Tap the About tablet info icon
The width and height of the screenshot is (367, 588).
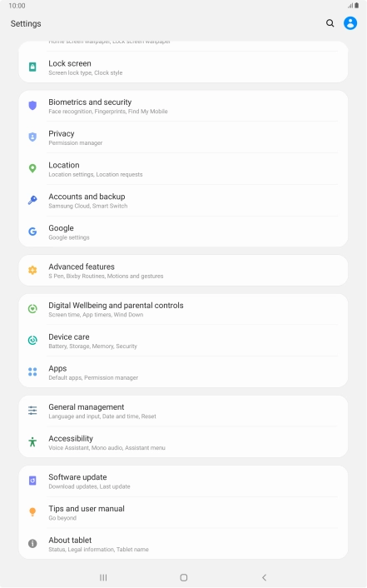tap(32, 544)
